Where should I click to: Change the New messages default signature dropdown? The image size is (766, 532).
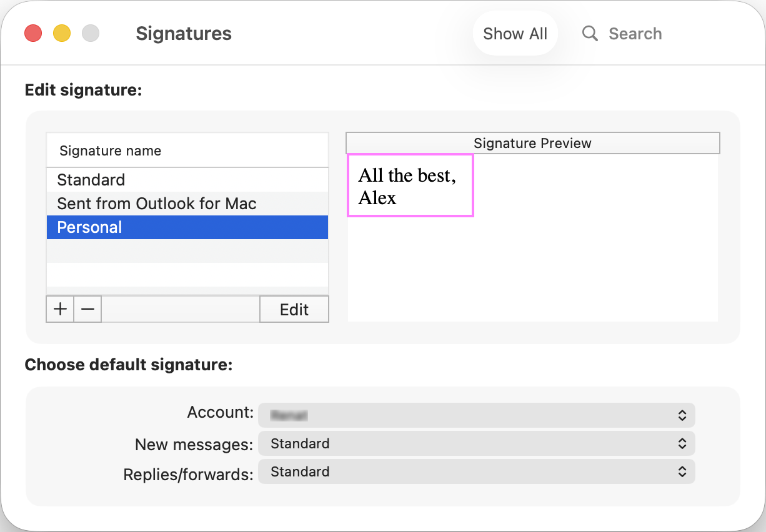tap(476, 443)
